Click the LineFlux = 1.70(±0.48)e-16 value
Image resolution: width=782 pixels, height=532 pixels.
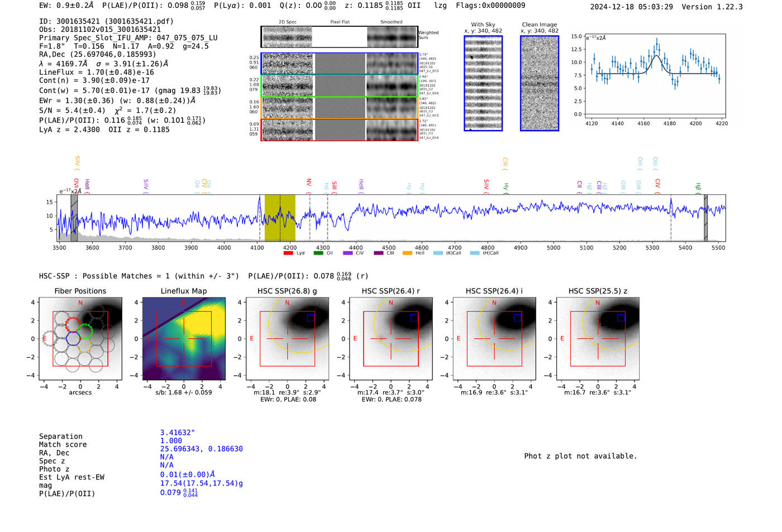coord(97,72)
